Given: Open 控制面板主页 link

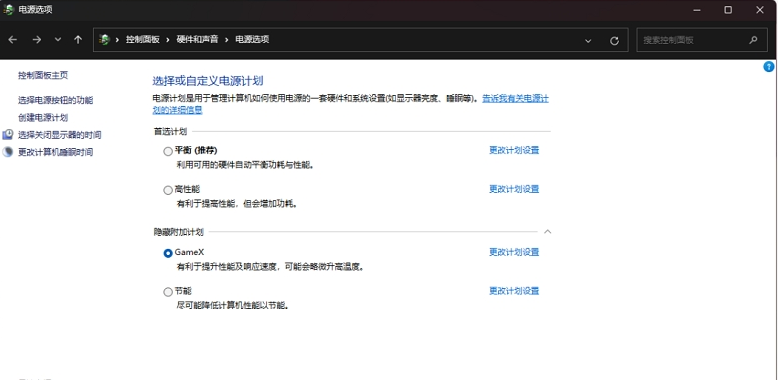Looking at the screenshot, I should tap(43, 75).
